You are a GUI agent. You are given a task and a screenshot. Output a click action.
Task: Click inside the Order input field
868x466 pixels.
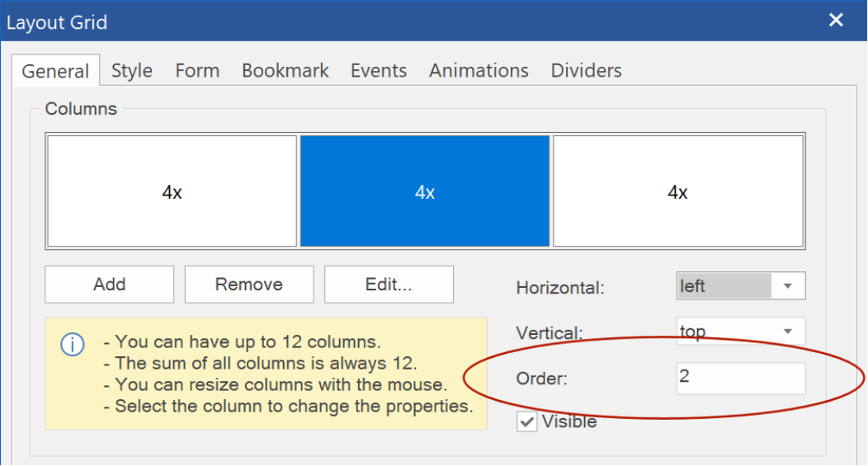coord(741,379)
